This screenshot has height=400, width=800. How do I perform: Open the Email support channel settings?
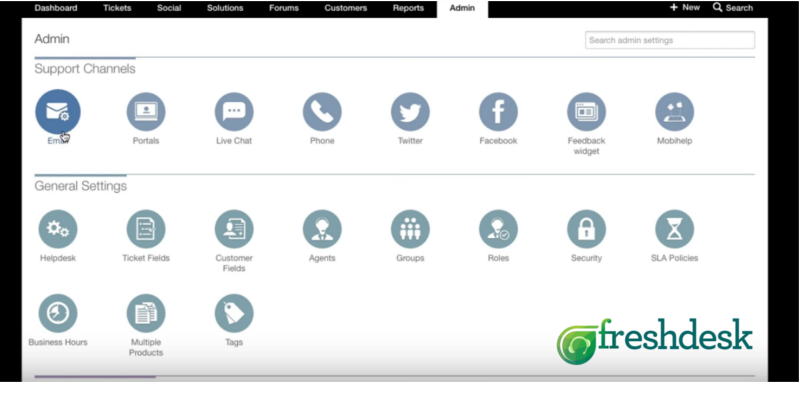click(x=58, y=111)
